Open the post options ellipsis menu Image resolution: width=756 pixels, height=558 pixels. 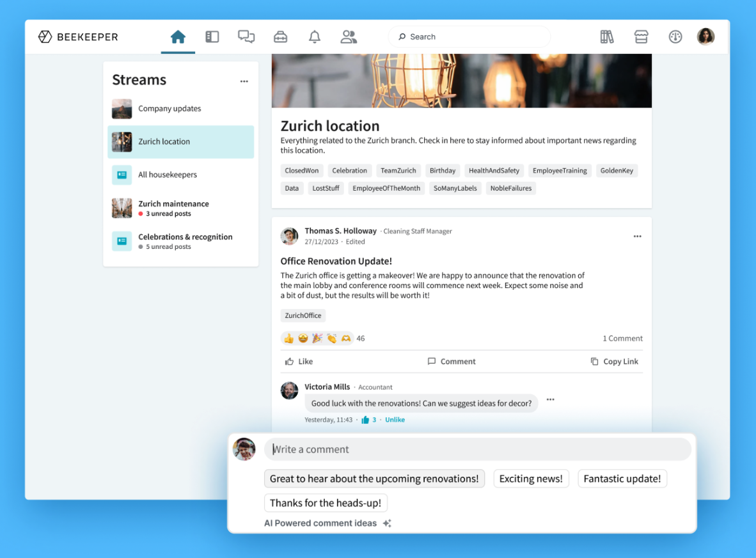click(637, 236)
